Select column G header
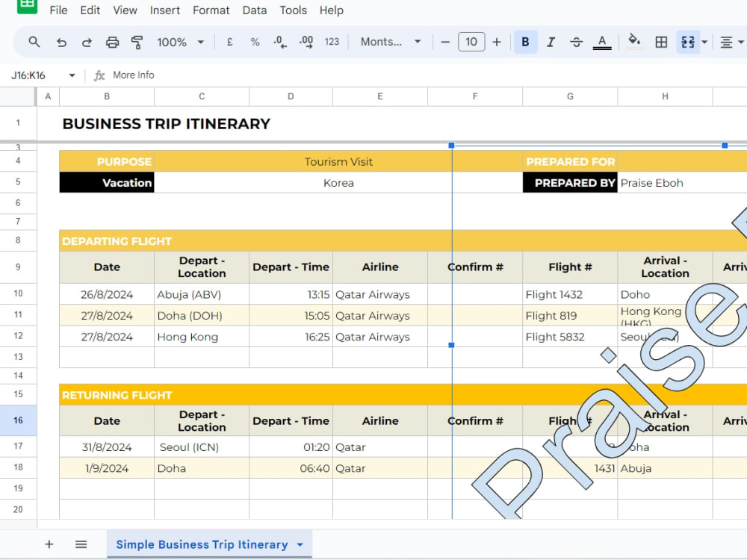Viewport: 747px width, 560px height. coord(570,96)
